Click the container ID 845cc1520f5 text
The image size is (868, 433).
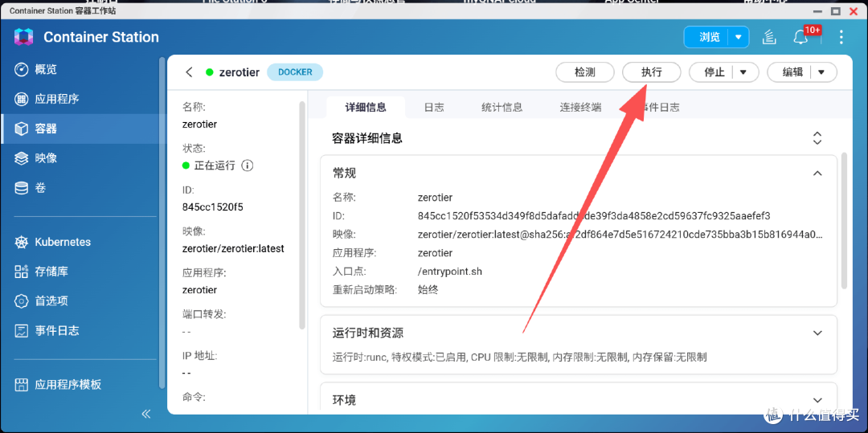[x=212, y=207]
